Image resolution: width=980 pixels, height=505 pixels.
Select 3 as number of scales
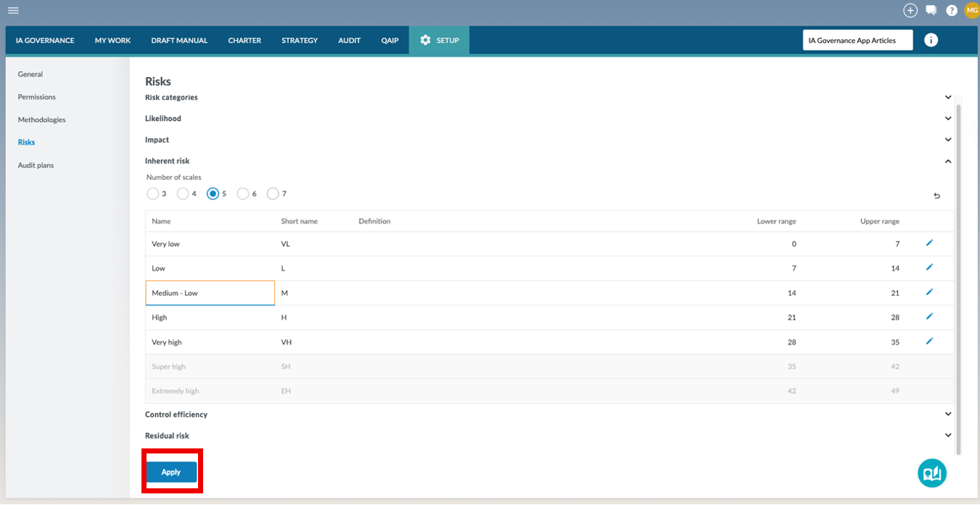click(x=152, y=194)
